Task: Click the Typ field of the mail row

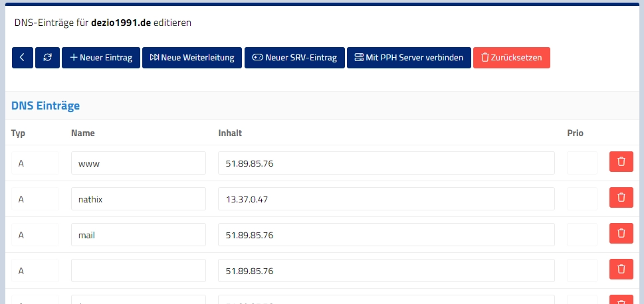Action: (x=35, y=235)
